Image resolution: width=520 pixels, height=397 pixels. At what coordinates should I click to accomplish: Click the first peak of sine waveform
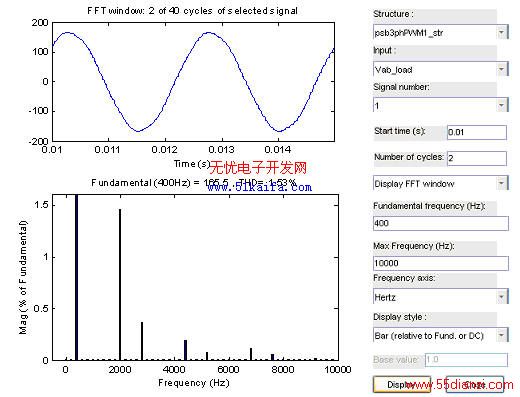coord(68,33)
